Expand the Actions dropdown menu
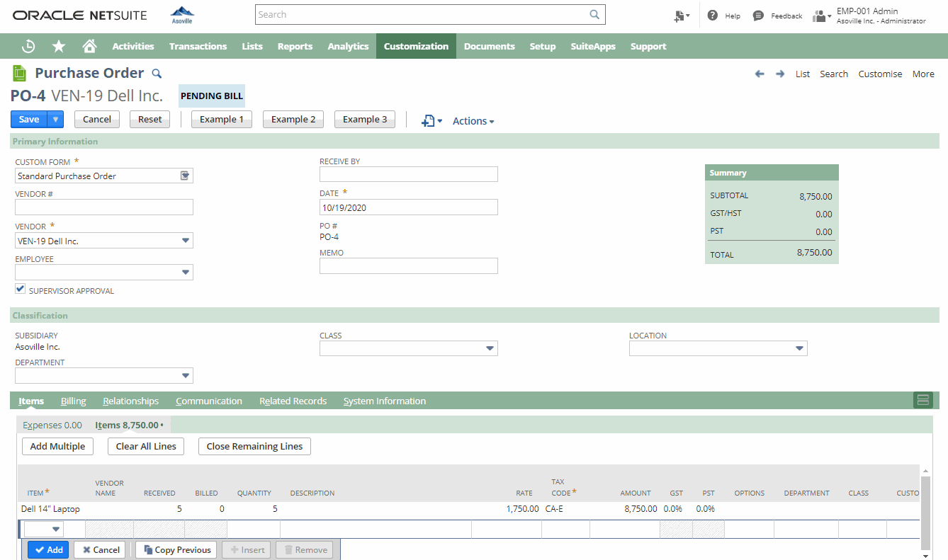948x560 pixels. click(x=473, y=121)
